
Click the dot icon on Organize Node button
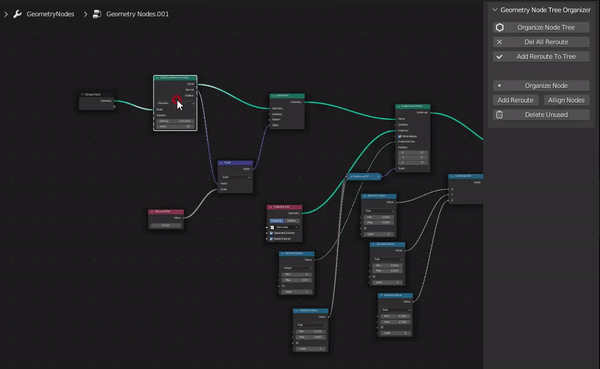pos(499,85)
